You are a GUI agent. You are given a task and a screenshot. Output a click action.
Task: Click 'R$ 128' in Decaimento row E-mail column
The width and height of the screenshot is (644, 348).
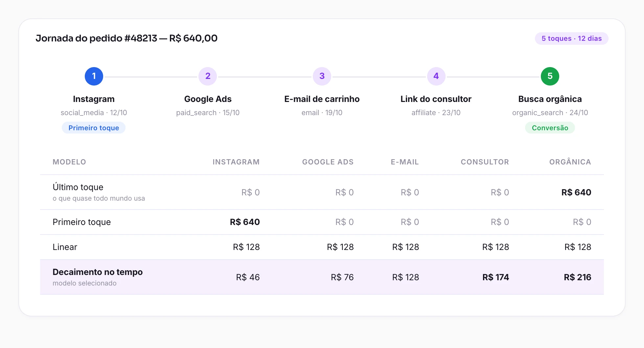tap(405, 277)
